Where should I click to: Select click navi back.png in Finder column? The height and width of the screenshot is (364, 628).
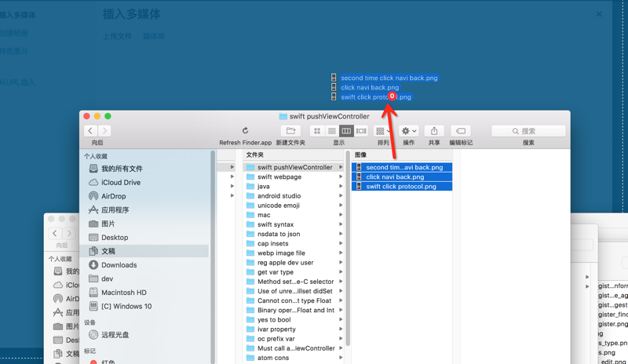402,177
